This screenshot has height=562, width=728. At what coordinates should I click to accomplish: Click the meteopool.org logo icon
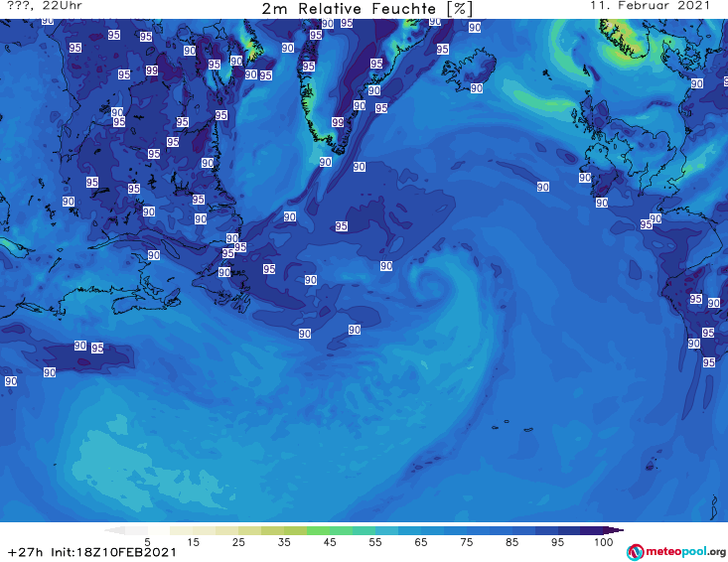point(635,552)
